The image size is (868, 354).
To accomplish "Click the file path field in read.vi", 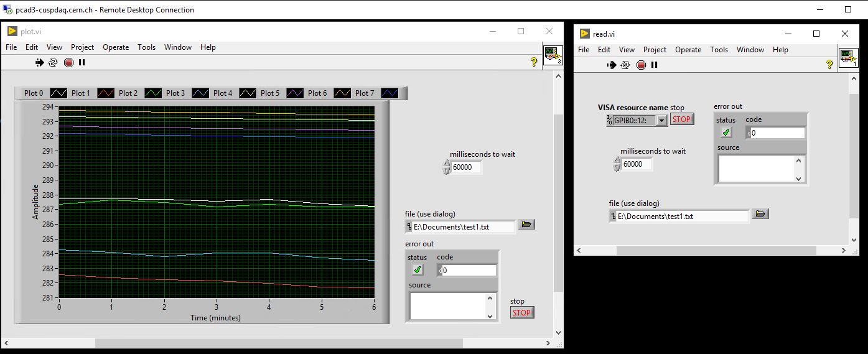I will [x=681, y=217].
